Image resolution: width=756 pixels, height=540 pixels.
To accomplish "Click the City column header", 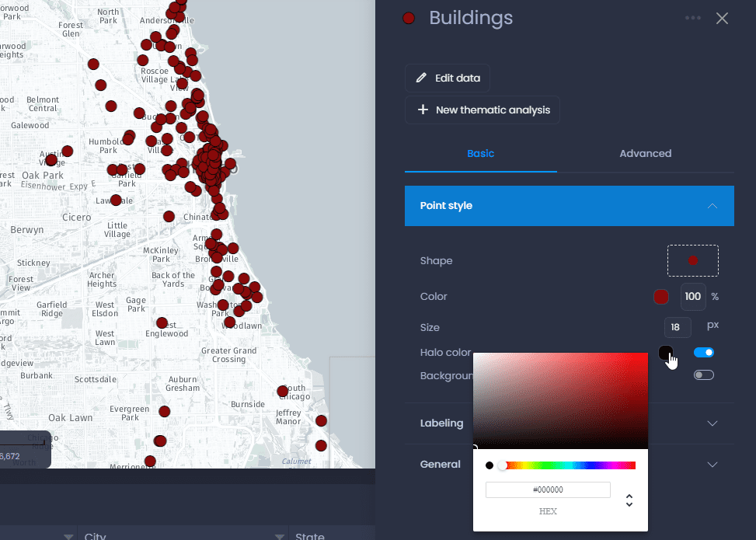I will (x=96, y=536).
